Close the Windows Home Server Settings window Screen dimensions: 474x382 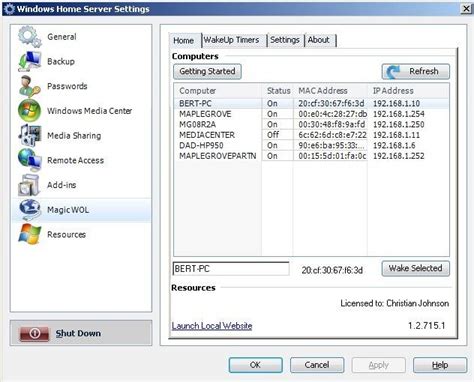pos(466,9)
